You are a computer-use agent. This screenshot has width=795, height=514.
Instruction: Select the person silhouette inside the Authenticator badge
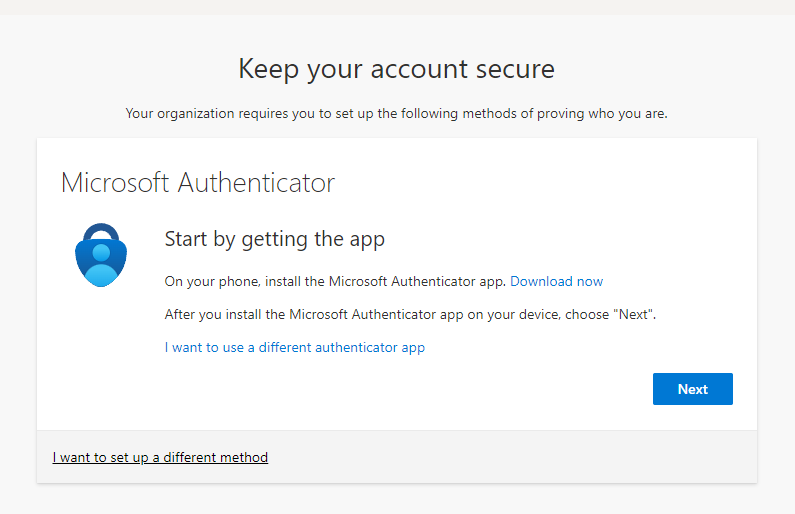[101, 265]
